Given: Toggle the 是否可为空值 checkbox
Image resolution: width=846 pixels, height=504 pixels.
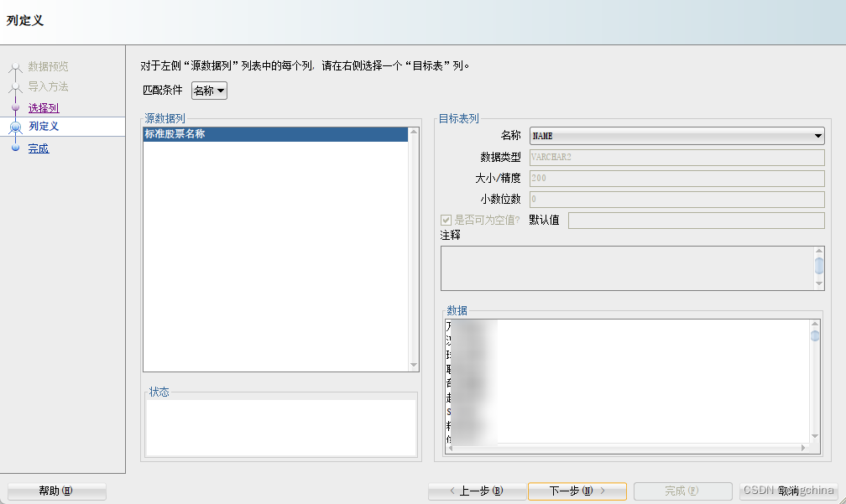Looking at the screenshot, I should [x=446, y=220].
